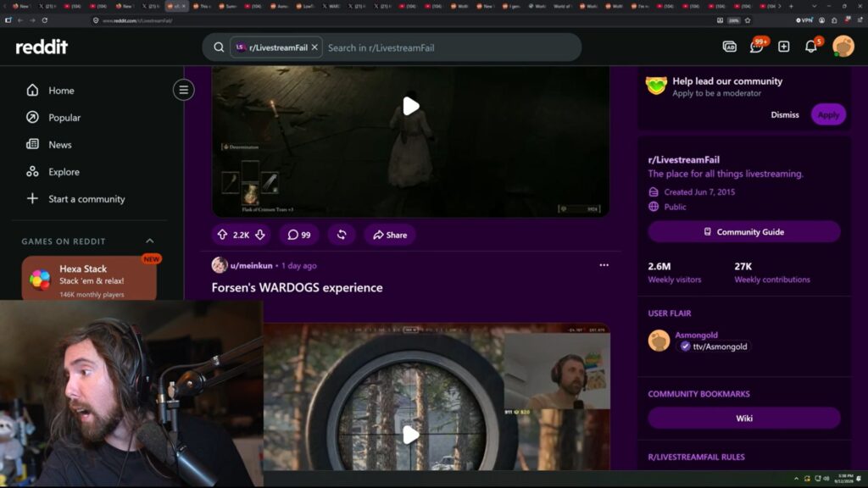The image size is (868, 488).
Task: Click the search magnifier icon
Action: point(219,47)
